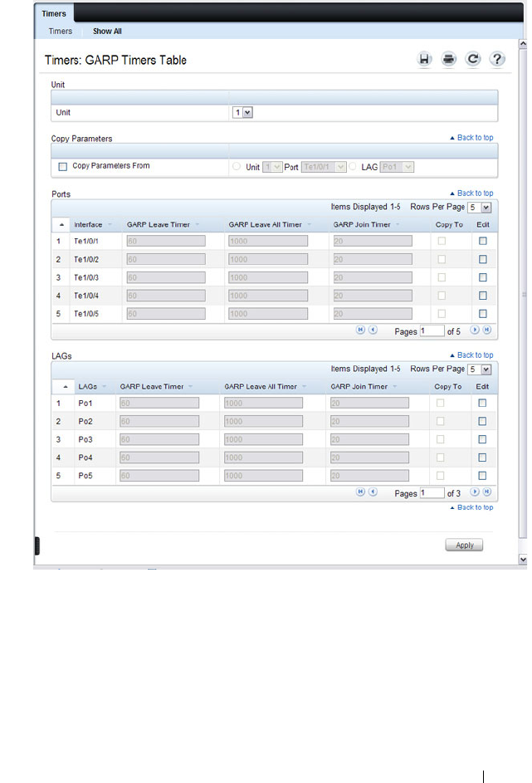Select the Unit radio button in Copy Parameters
Screen dimensions: 532x783
click(x=237, y=166)
